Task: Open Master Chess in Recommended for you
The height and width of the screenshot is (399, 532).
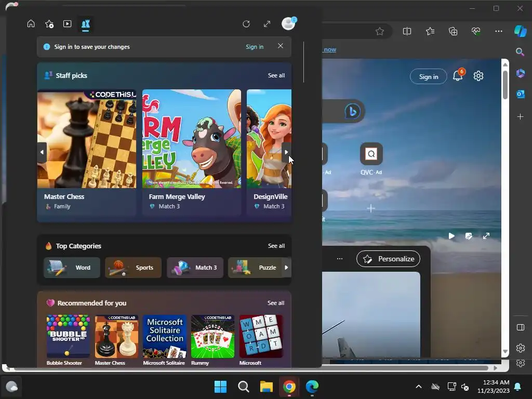Action: click(116, 340)
